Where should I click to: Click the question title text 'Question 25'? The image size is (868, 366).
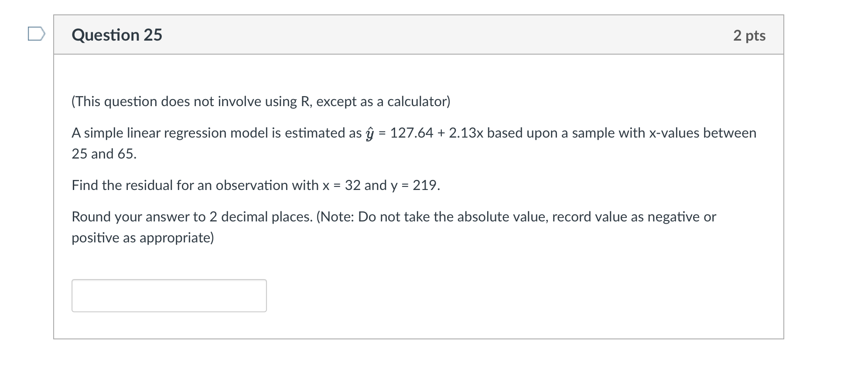click(x=117, y=35)
